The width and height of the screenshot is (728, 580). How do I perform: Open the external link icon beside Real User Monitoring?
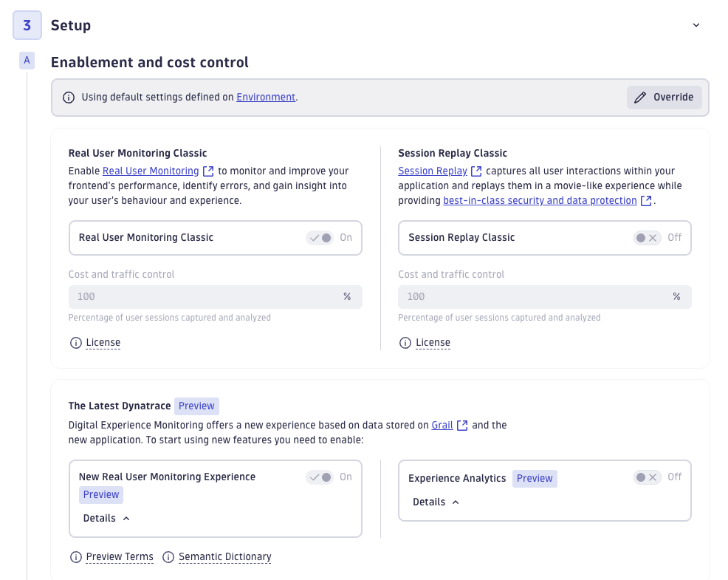tap(207, 171)
